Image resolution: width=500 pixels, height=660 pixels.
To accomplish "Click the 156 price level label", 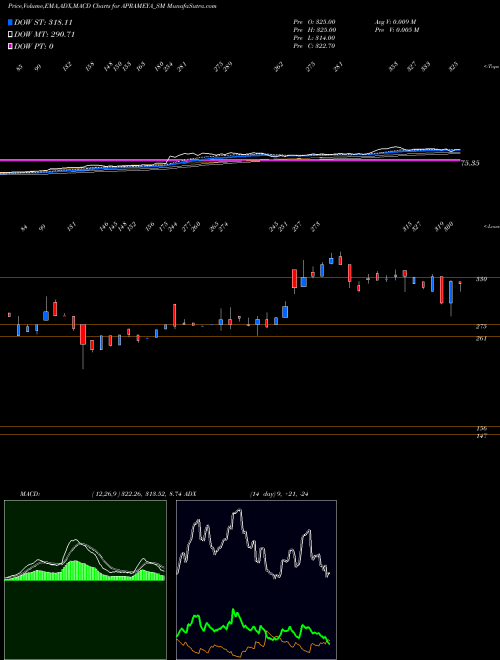I will (482, 428).
